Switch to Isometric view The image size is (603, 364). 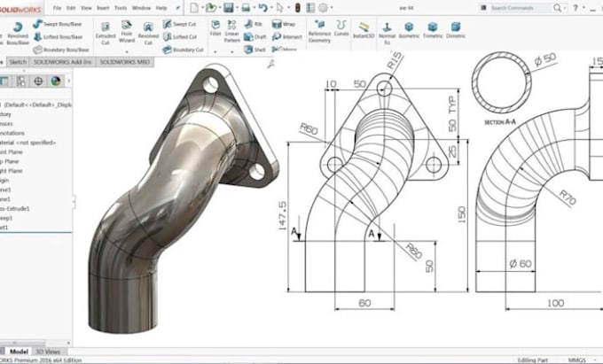pos(409,30)
